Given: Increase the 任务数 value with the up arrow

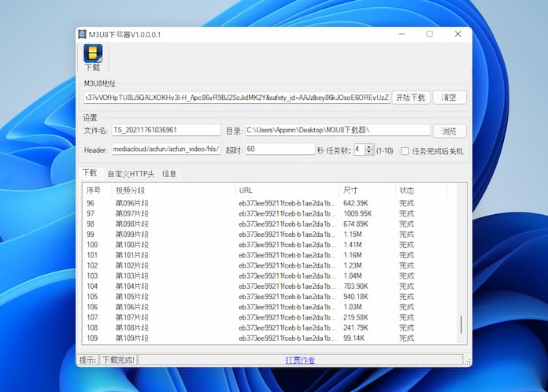Looking at the screenshot, I should tap(370, 146).
